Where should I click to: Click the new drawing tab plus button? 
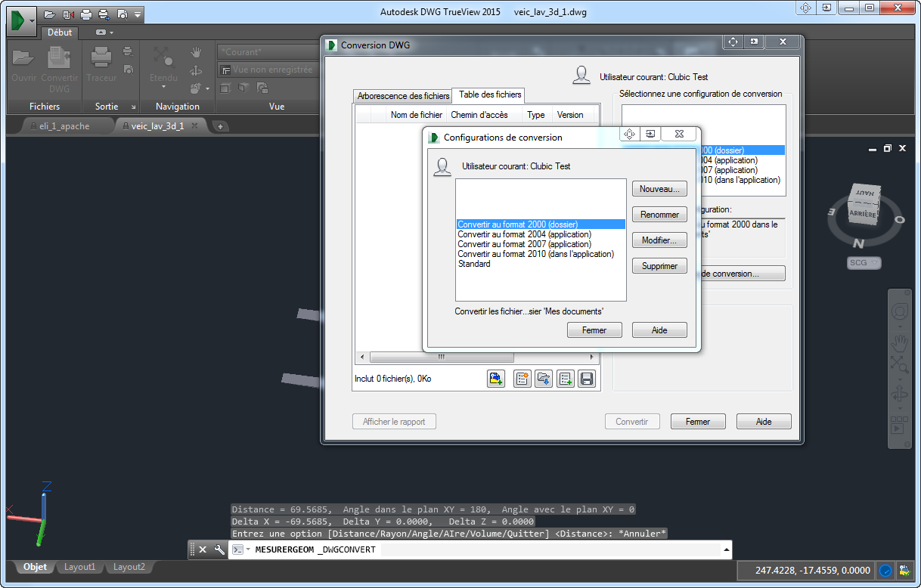coord(221,126)
